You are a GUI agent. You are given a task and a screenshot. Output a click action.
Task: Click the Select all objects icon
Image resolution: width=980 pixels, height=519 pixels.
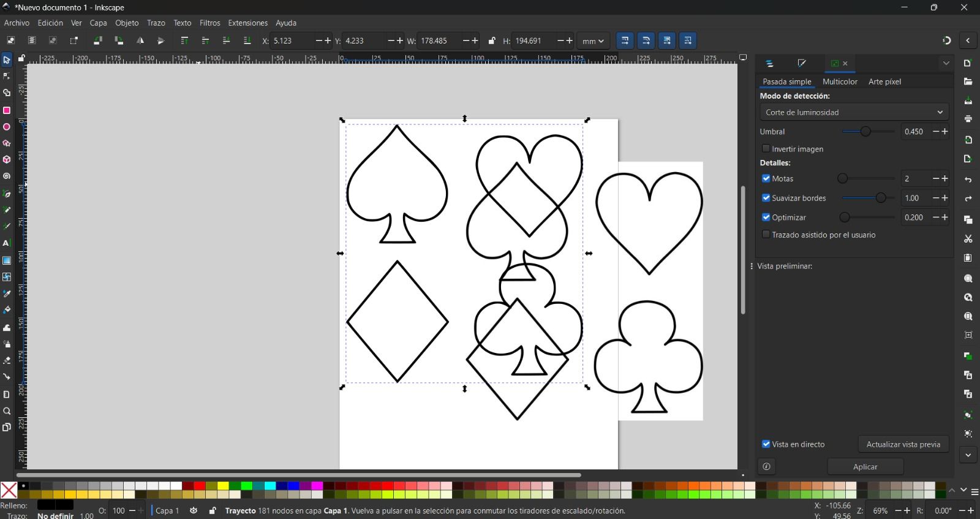tap(11, 40)
